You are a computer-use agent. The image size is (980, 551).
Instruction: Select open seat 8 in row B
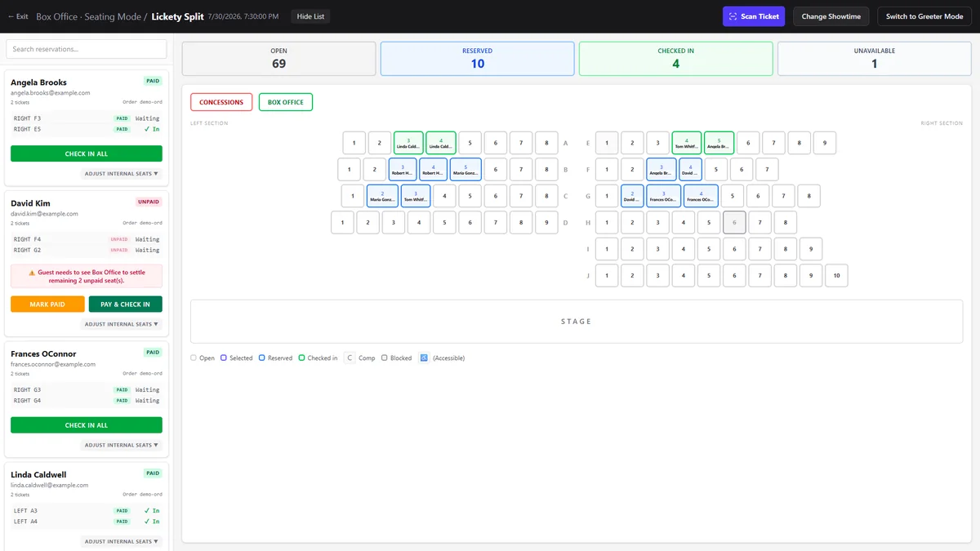click(x=546, y=169)
